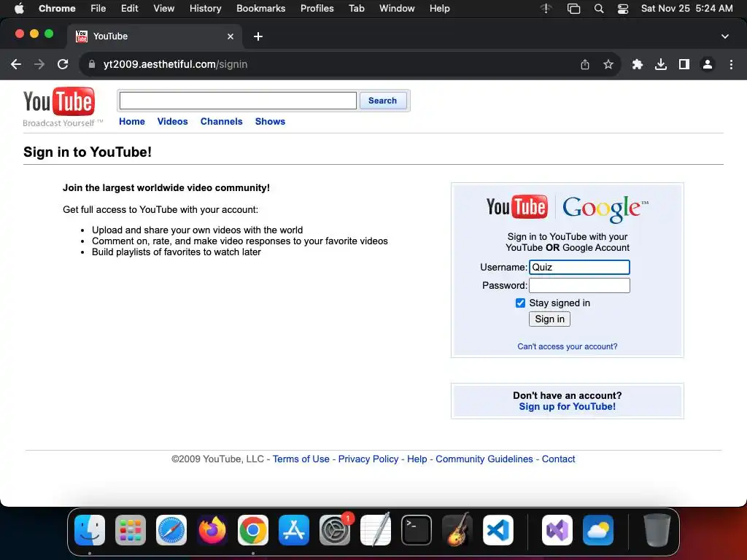Open Privacy Policy footer link
747x560 pixels.
click(x=368, y=459)
